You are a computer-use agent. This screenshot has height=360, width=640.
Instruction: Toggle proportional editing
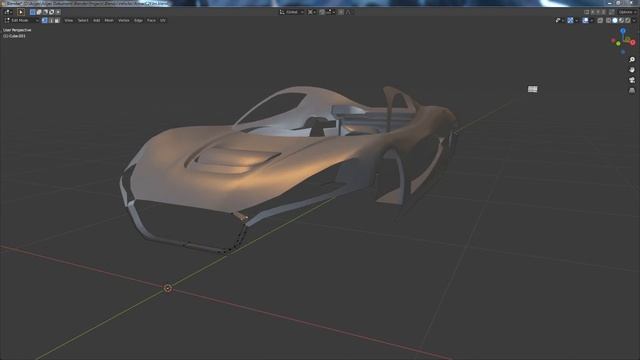341,12
